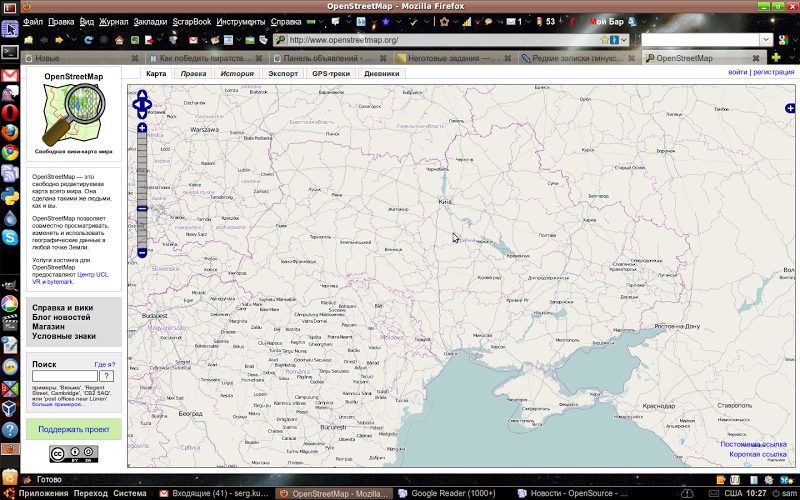Image resolution: width=800 pixels, height=500 pixels.
Task: Click the войти login link
Action: (x=737, y=72)
